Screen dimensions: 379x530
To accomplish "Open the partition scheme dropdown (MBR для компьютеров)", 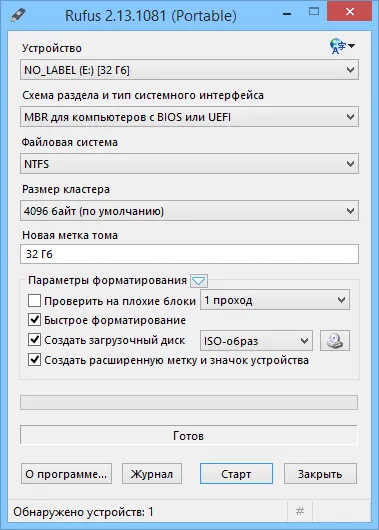I will pos(189,117).
